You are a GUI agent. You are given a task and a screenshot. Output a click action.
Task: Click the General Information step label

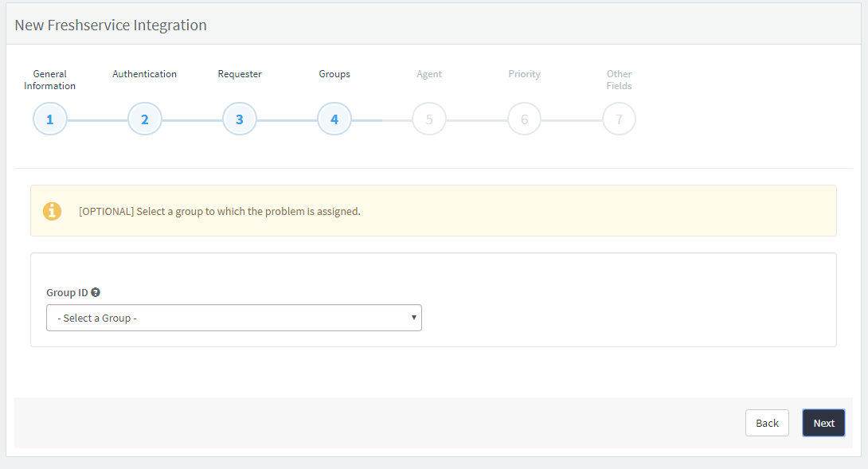50,80
